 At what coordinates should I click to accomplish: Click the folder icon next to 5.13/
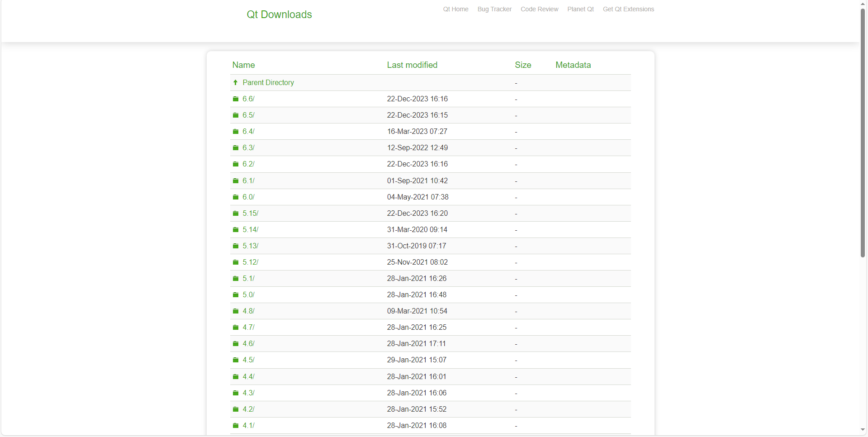tap(236, 246)
